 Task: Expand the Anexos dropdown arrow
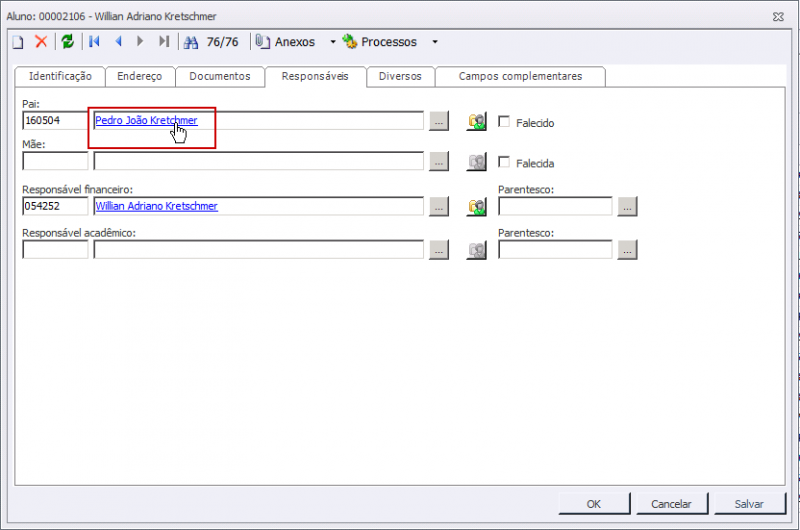(x=333, y=42)
